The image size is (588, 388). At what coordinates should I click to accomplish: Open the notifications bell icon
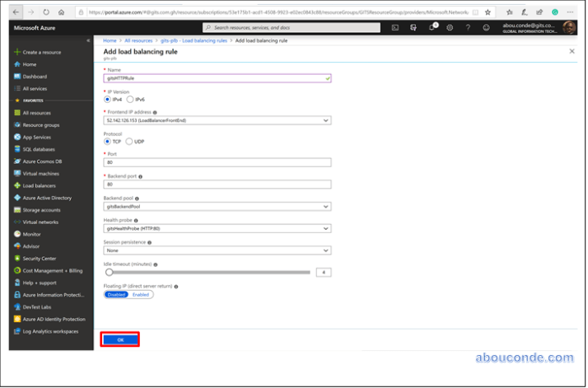click(432, 27)
